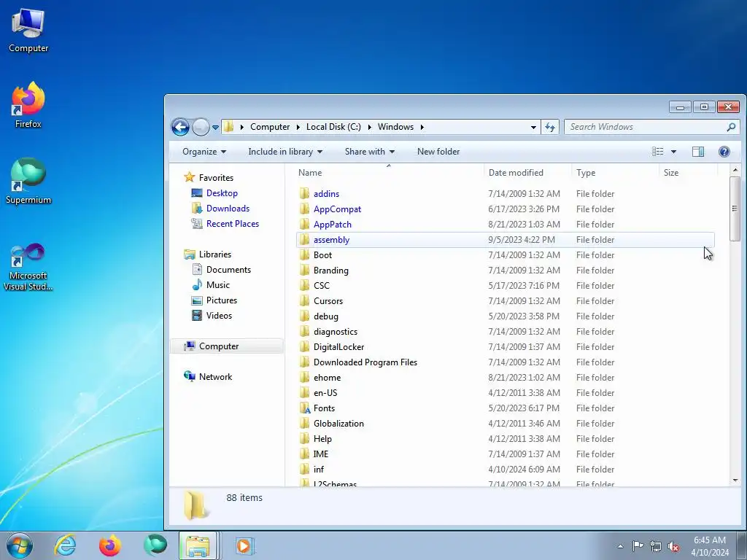Image resolution: width=747 pixels, height=560 pixels.
Task: Open the Share with menu
Action: point(370,152)
